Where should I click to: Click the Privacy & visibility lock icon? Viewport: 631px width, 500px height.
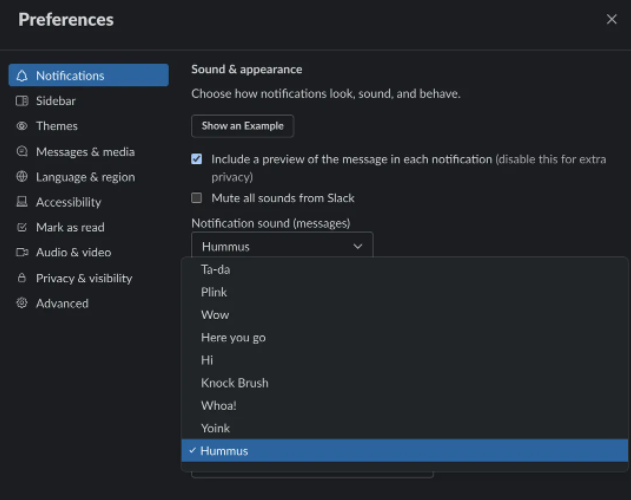tap(22, 278)
